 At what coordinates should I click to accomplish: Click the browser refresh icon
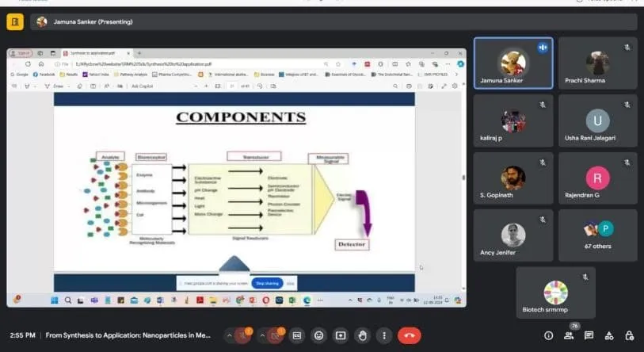pyautogui.click(x=28, y=64)
